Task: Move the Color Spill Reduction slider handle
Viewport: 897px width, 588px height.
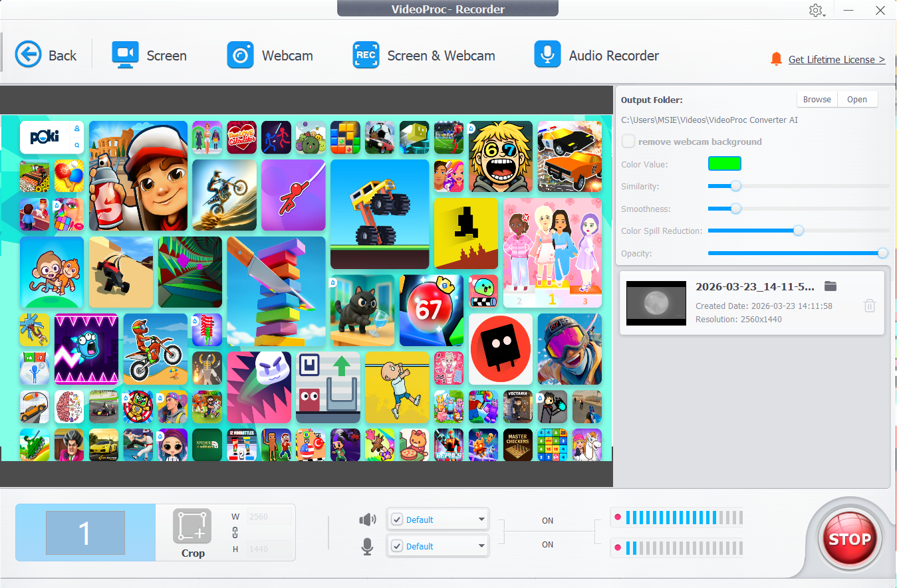Action: point(798,231)
